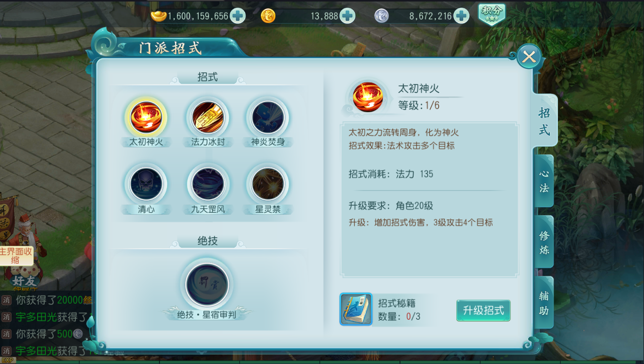Pick the 九天罡风 skill icon
644x364 pixels.
[x=207, y=185]
